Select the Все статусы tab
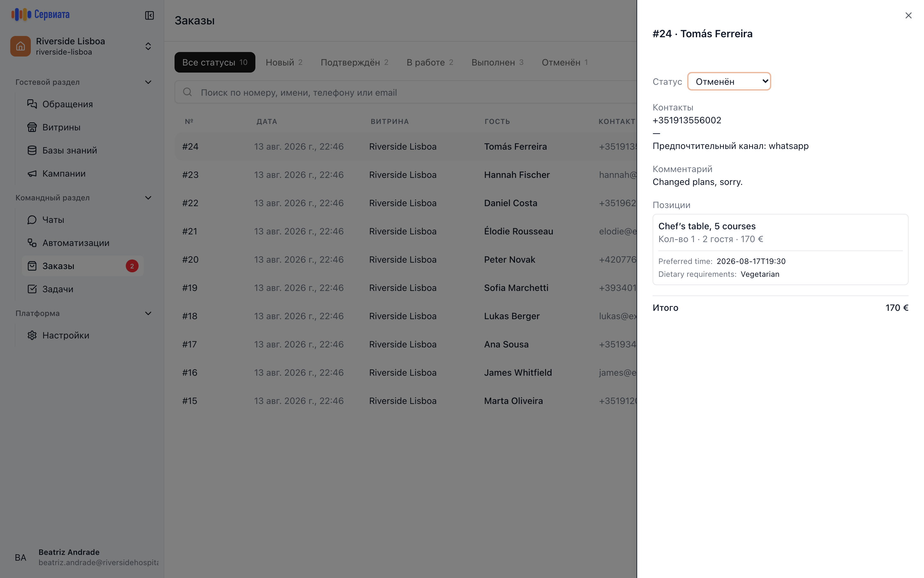This screenshot has width=924, height=578. pos(215,62)
